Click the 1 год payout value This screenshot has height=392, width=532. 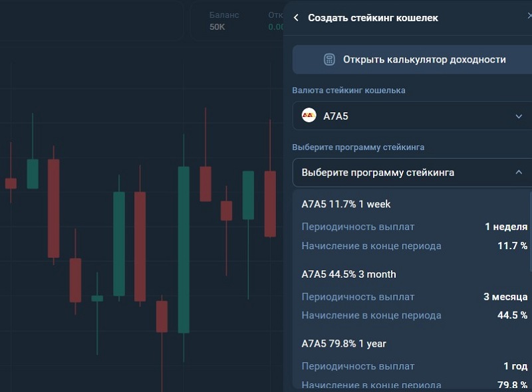[x=515, y=366]
